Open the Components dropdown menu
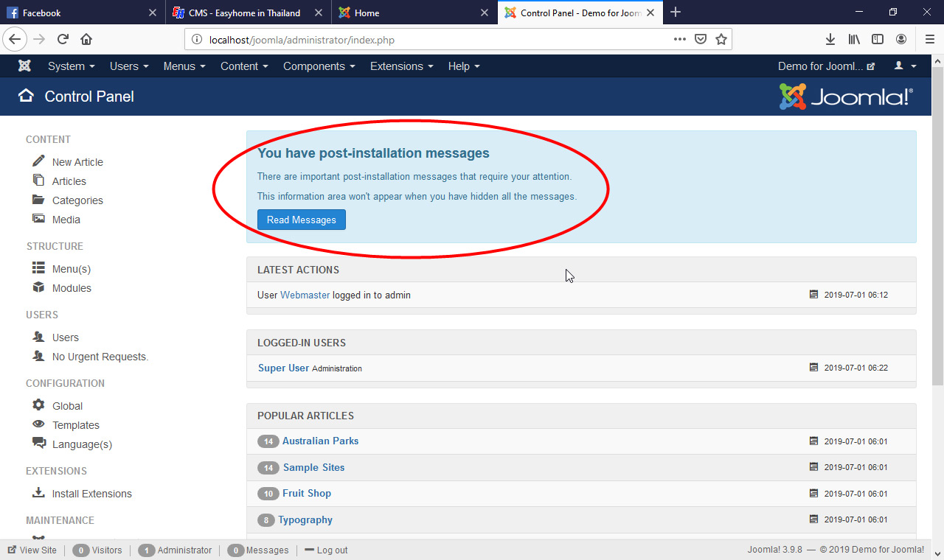The image size is (944, 560). (x=319, y=66)
